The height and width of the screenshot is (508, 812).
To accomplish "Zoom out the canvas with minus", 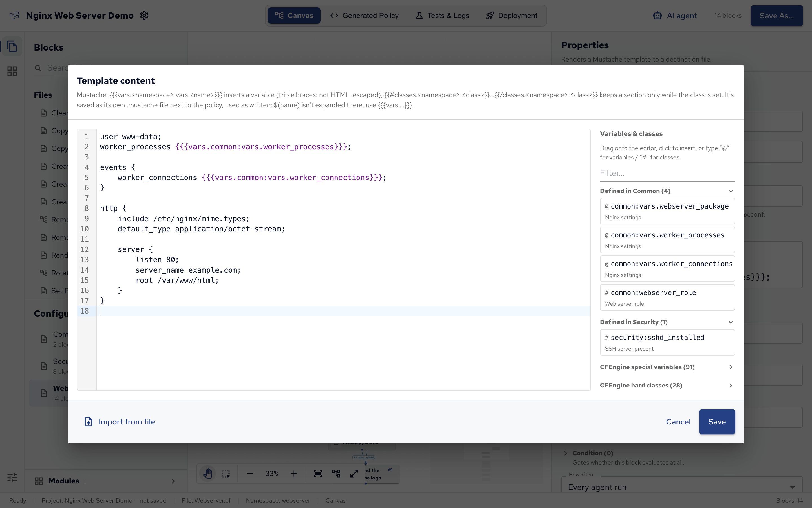I will pos(250,473).
